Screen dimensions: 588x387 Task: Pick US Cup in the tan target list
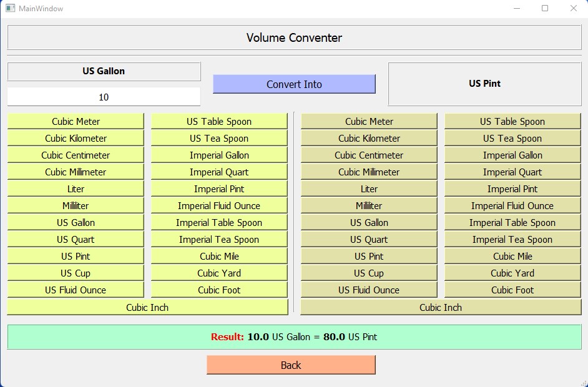369,273
